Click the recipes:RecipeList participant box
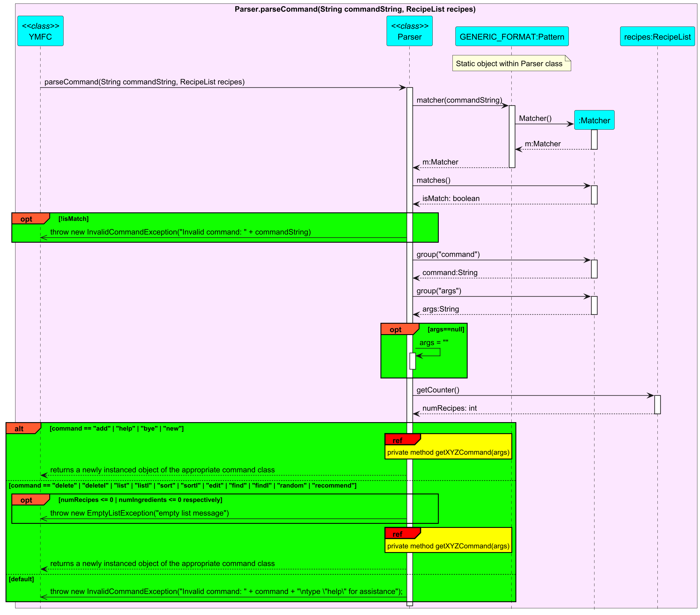The height and width of the screenshot is (615, 700). [x=657, y=36]
